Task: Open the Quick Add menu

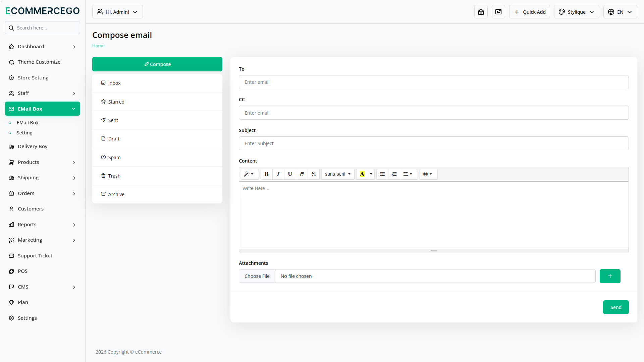Action: (x=530, y=12)
